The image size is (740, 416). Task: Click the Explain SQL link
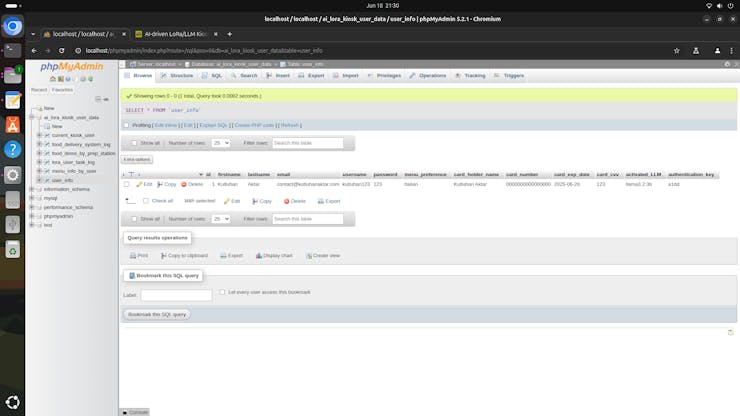(213, 125)
